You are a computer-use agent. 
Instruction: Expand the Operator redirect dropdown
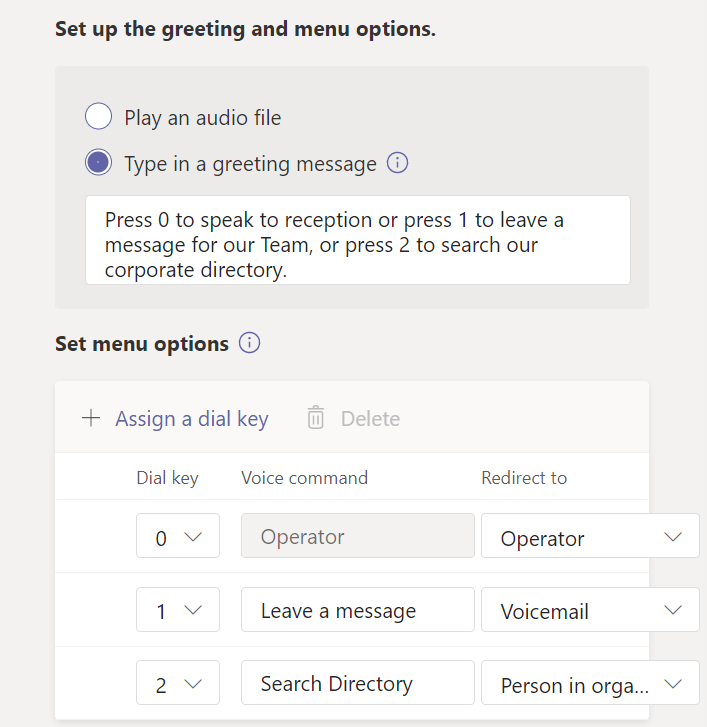[590, 538]
